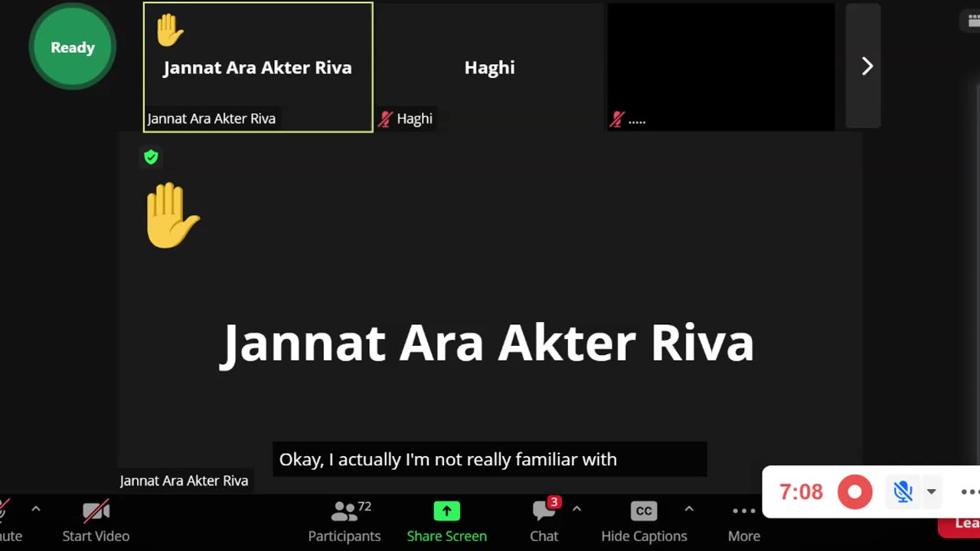Screen dimensions: 980x551
Task: Open the More menu in toolbar
Action: click(744, 520)
